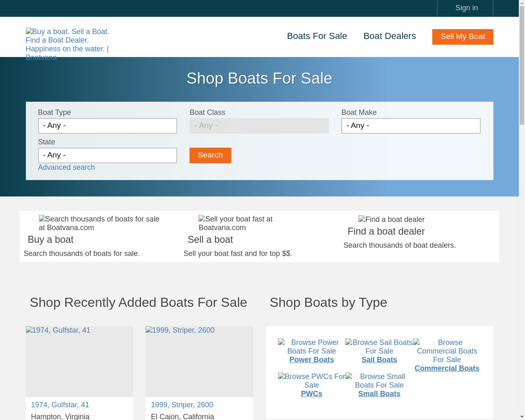This screenshot has width=525, height=420.
Task: Open the Commercial Boats browse image
Action: point(447,351)
